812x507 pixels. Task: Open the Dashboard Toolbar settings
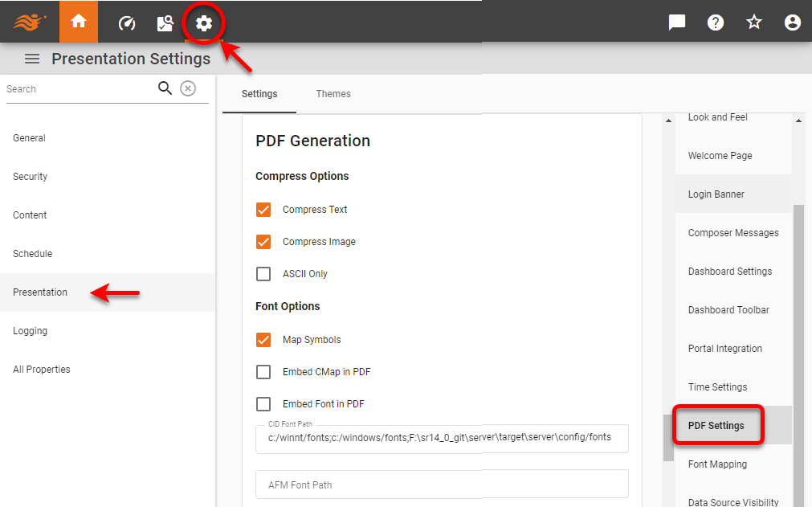(728, 309)
